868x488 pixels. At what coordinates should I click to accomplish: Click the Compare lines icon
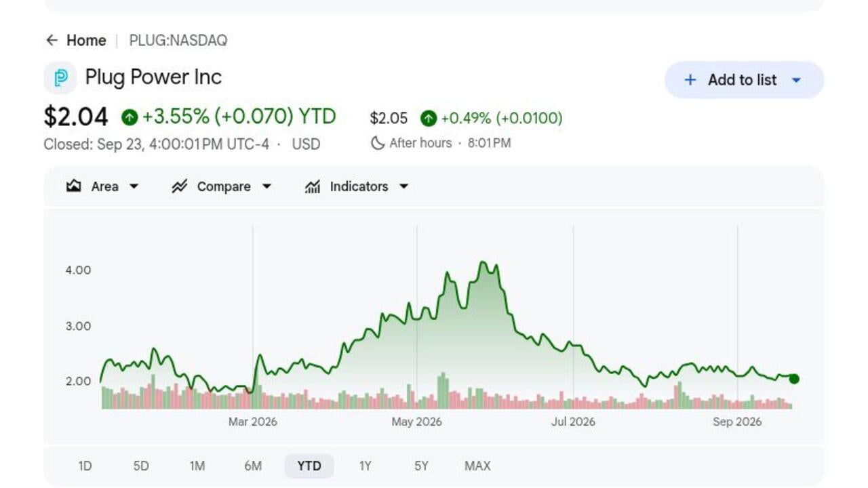coord(179,186)
